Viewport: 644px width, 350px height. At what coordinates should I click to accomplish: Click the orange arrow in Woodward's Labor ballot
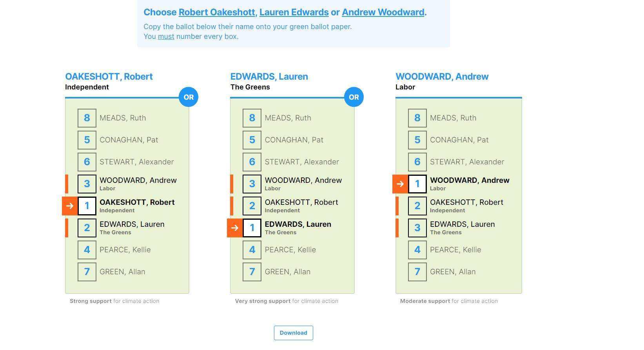pyautogui.click(x=400, y=184)
